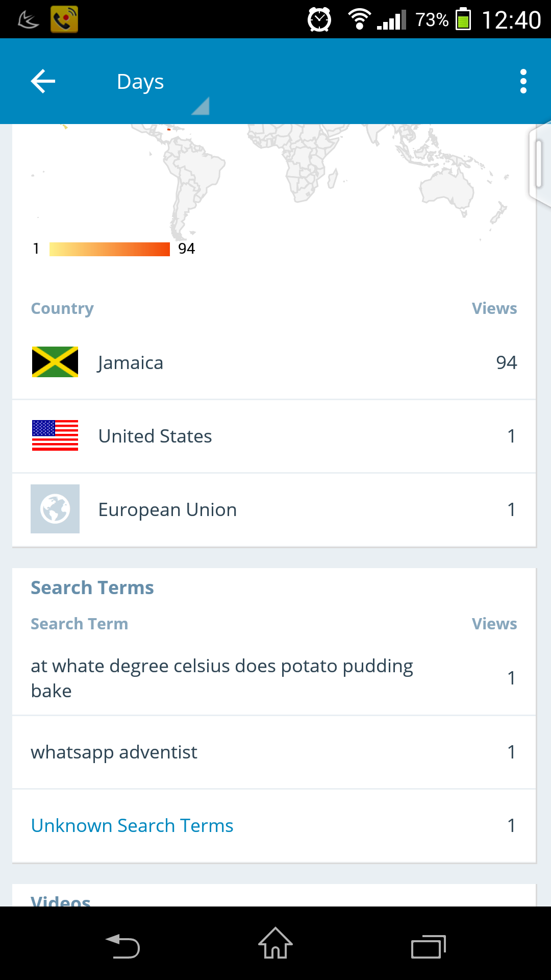Tap the back arrow icon
551x980 pixels.
click(x=43, y=82)
